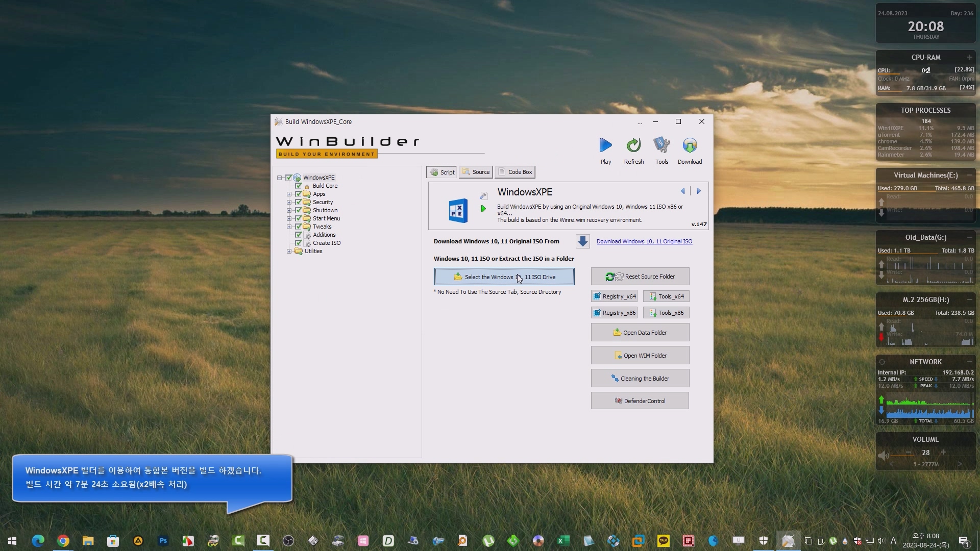Image resolution: width=980 pixels, height=551 pixels.
Task: Toggle the Shutdown checkbox
Action: click(x=298, y=210)
